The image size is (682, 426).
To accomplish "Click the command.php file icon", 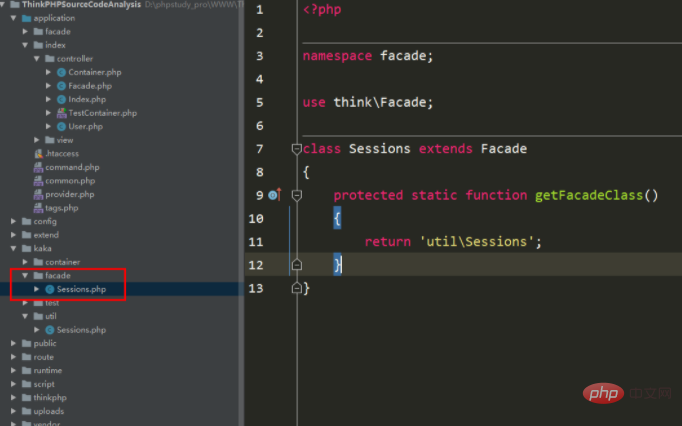I will [38, 167].
